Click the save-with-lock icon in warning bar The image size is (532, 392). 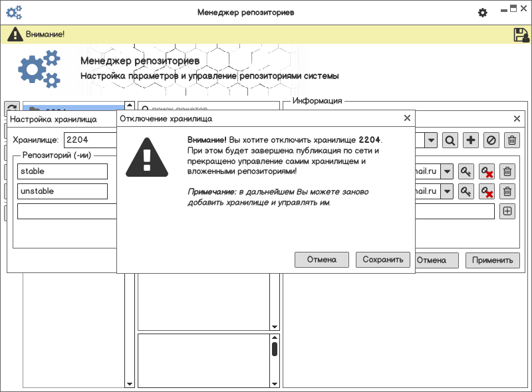(521, 35)
